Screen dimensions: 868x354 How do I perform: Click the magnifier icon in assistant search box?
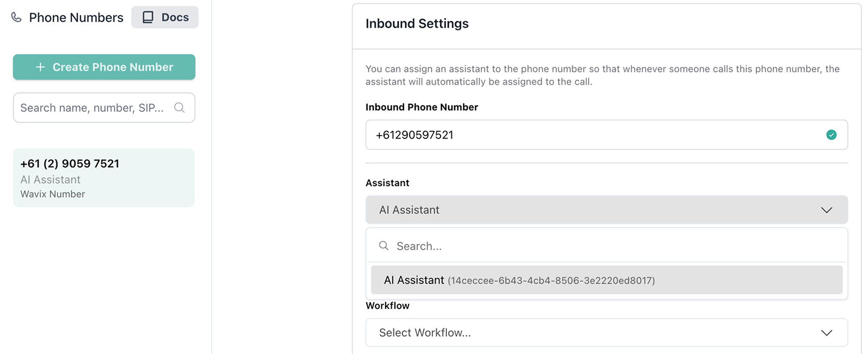click(x=384, y=246)
